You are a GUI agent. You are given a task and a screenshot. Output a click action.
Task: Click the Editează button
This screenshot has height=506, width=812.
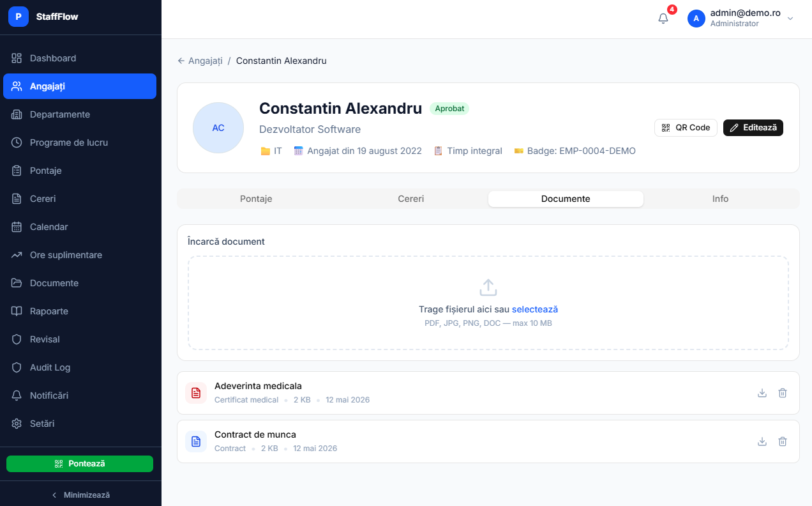753,128
